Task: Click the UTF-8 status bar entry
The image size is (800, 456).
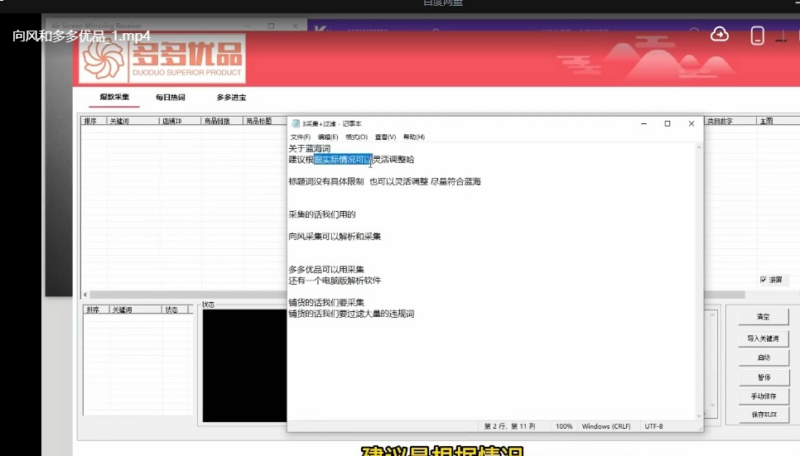Action: coord(654,426)
